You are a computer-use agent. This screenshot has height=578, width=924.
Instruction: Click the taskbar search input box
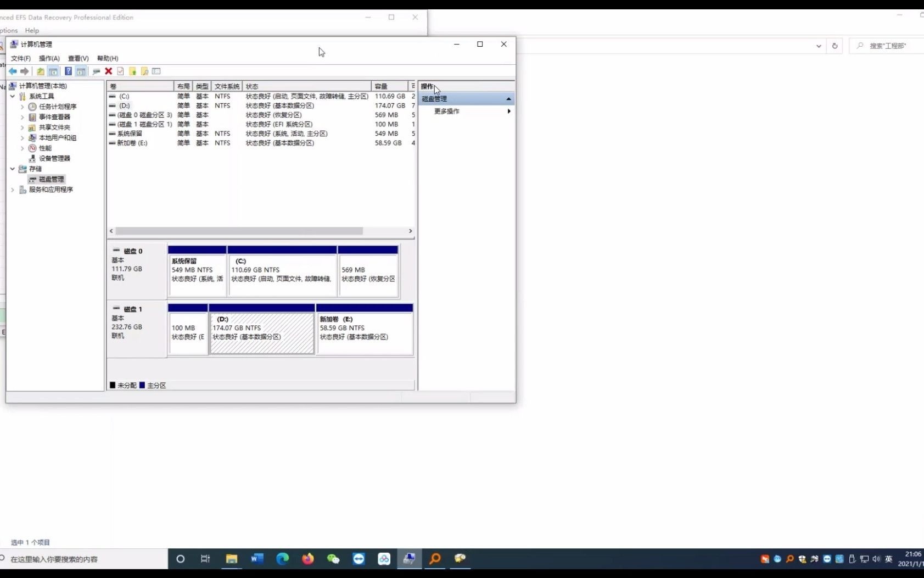(x=84, y=559)
